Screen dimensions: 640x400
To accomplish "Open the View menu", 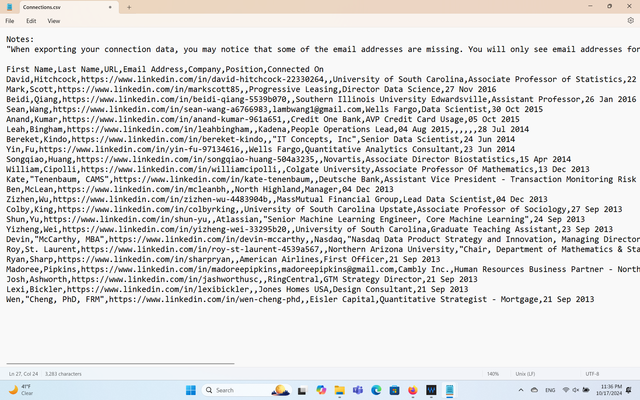I will 53,21.
